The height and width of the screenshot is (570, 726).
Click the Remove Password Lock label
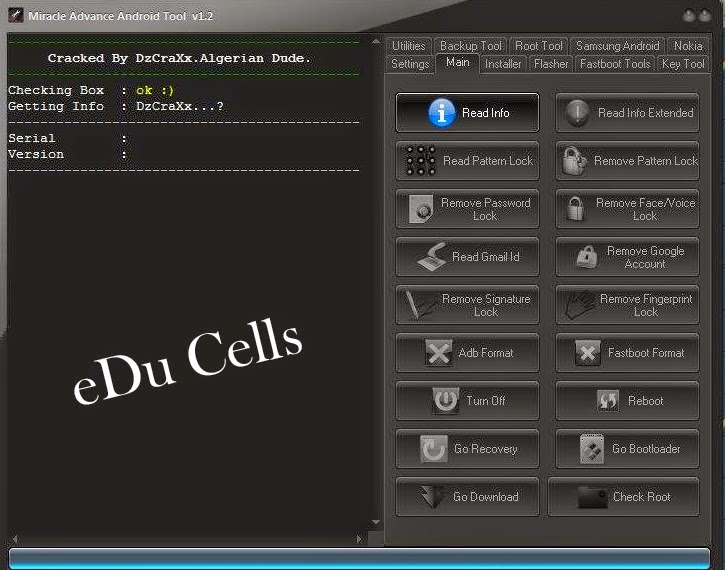click(486, 209)
